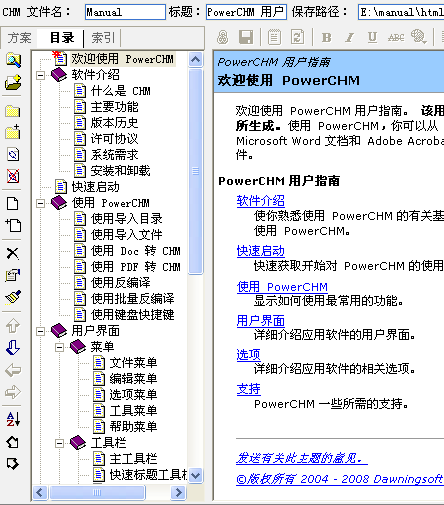Click the search folder magnifier icon

coord(13,60)
